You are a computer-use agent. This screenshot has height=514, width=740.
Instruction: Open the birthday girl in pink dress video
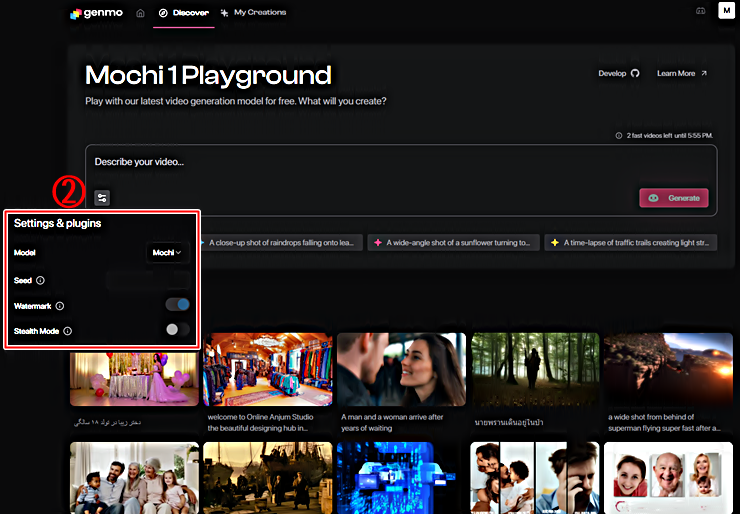tap(135, 378)
